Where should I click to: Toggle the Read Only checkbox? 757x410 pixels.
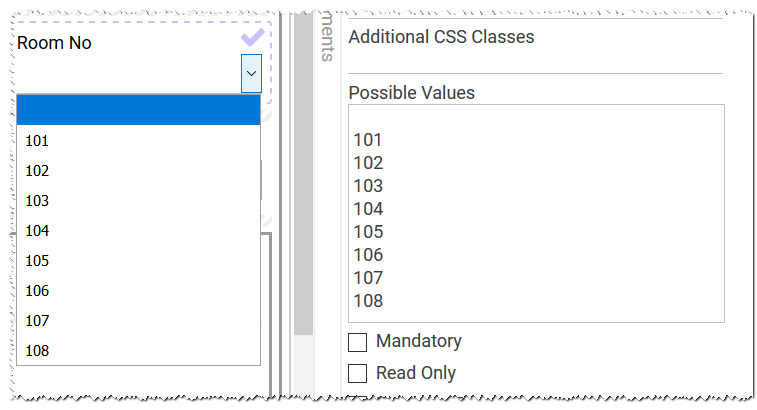point(358,374)
